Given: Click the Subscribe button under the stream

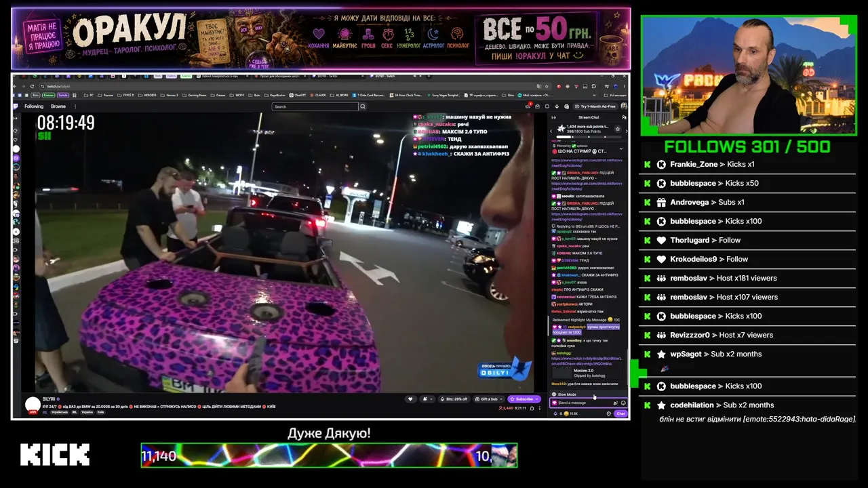Looking at the screenshot, I should point(524,399).
